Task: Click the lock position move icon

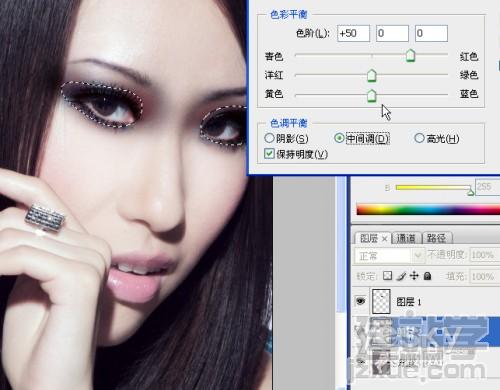Action: tap(414, 276)
